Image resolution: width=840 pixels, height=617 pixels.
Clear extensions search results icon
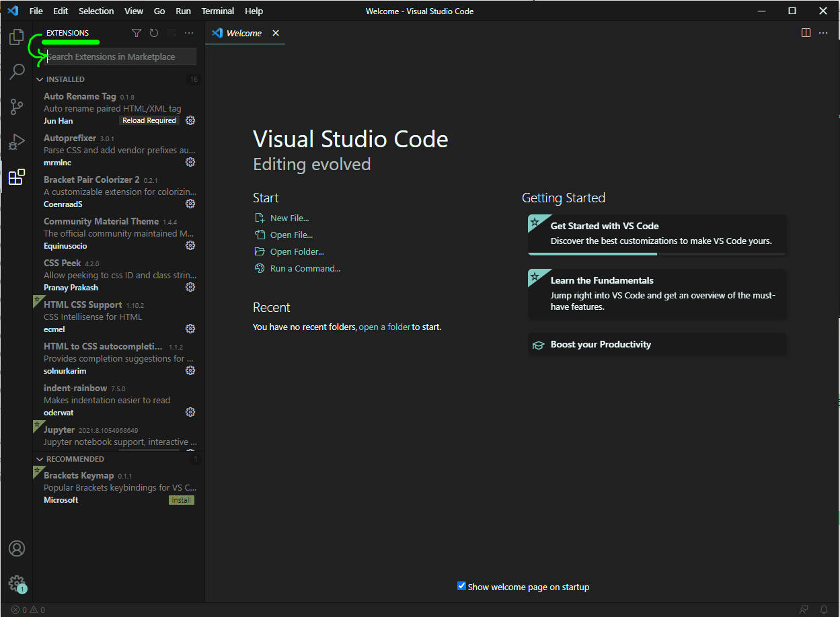(171, 33)
